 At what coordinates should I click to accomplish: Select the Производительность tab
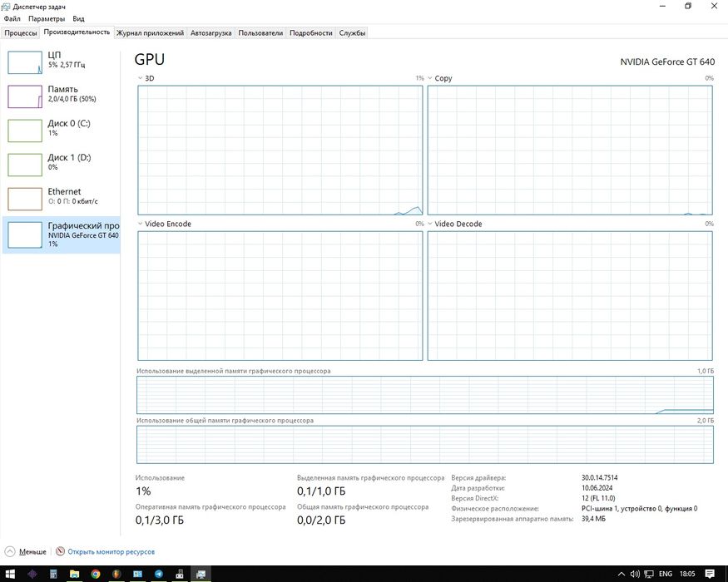point(77,32)
